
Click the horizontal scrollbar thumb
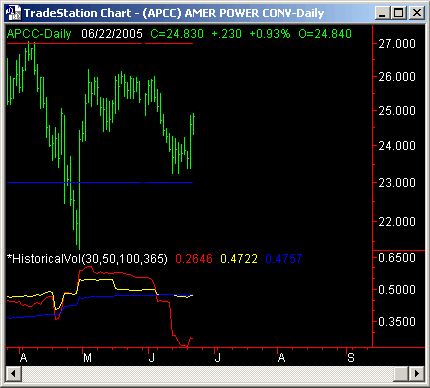[x=401, y=373]
